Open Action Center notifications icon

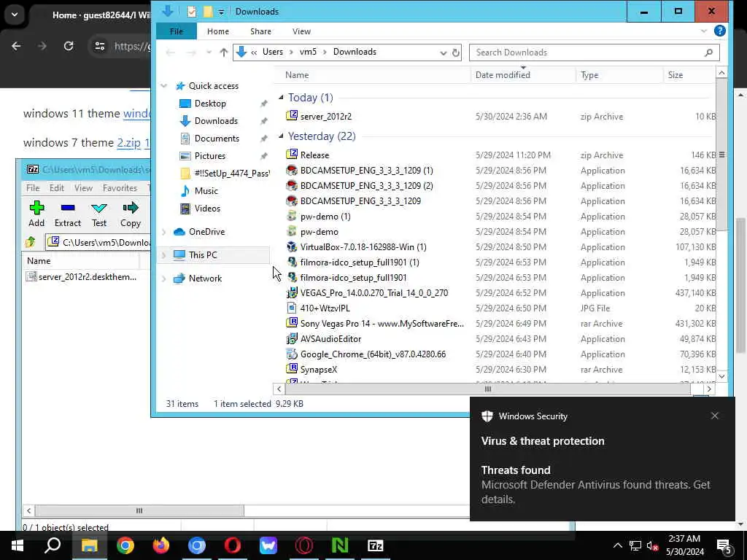[x=724, y=545]
